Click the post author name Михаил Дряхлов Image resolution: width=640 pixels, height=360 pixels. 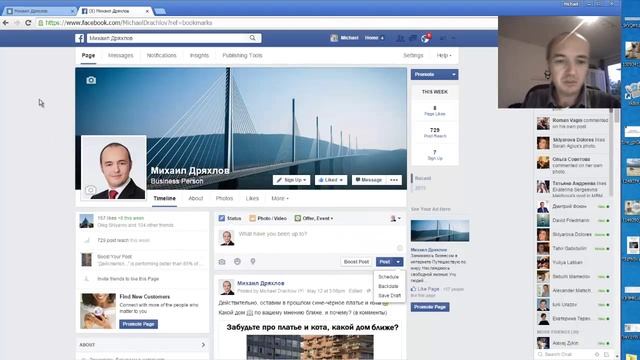(x=261, y=283)
